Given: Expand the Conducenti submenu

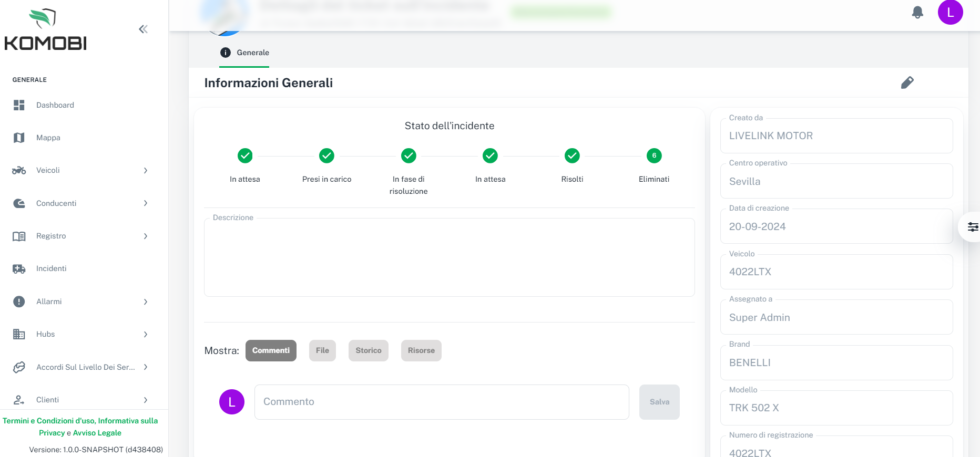Looking at the screenshot, I should [x=146, y=203].
